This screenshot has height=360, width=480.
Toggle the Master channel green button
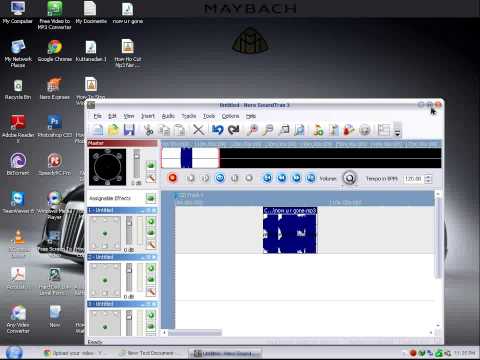[x=151, y=165]
